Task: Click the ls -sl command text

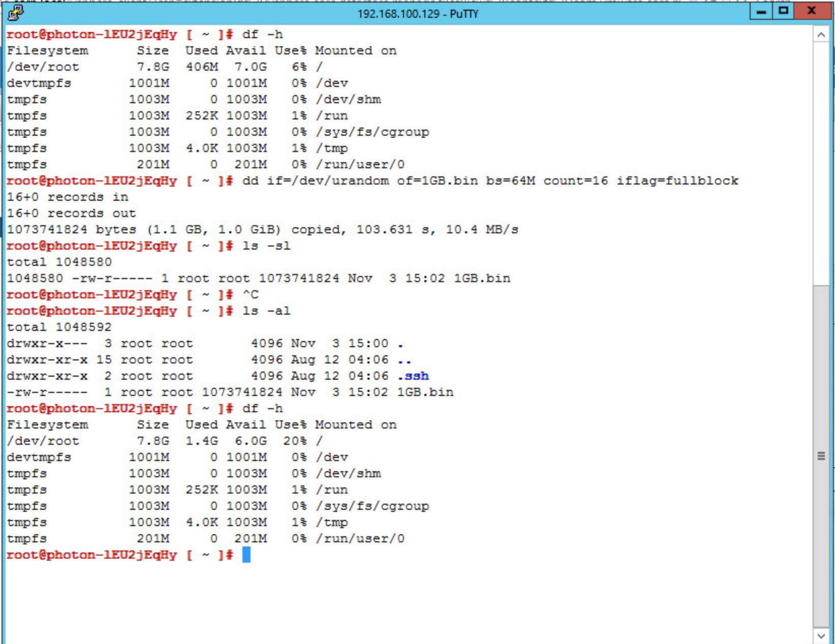Action: (266, 246)
